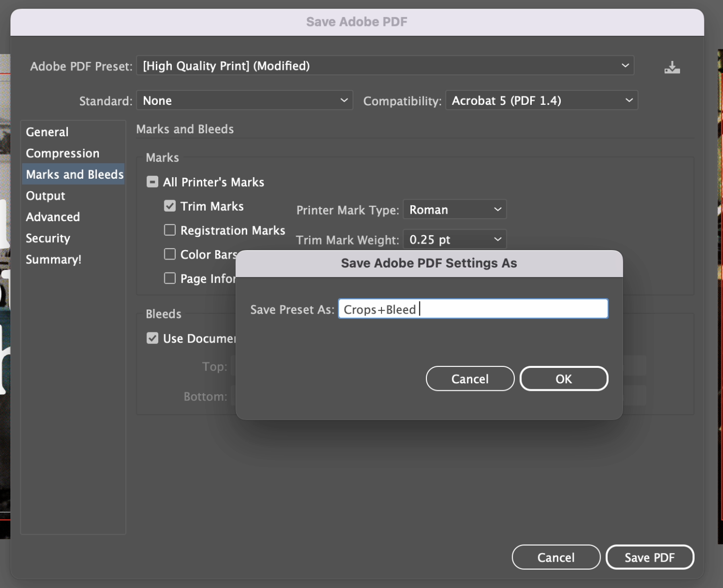Uncheck the Trim Marks checkbox
This screenshot has width=723, height=588.
tap(170, 206)
